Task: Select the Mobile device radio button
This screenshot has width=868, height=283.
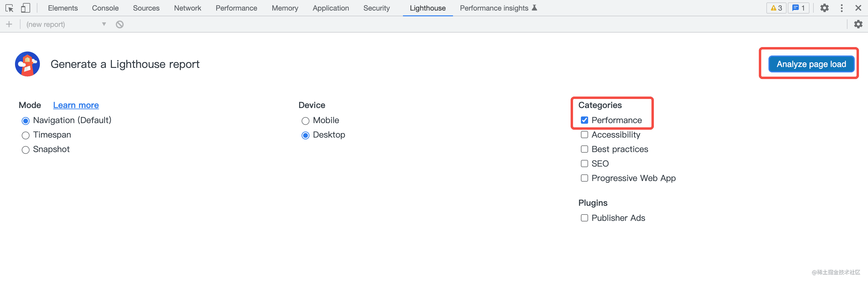Action: [305, 121]
